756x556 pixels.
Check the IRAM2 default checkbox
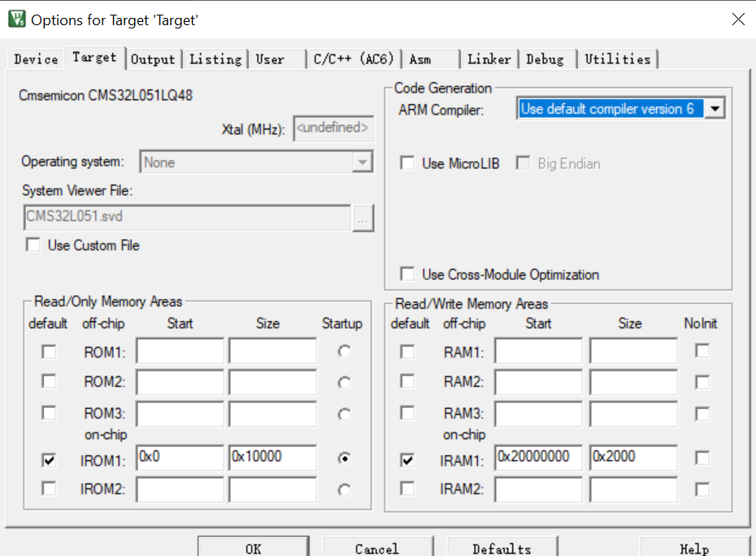point(407,489)
